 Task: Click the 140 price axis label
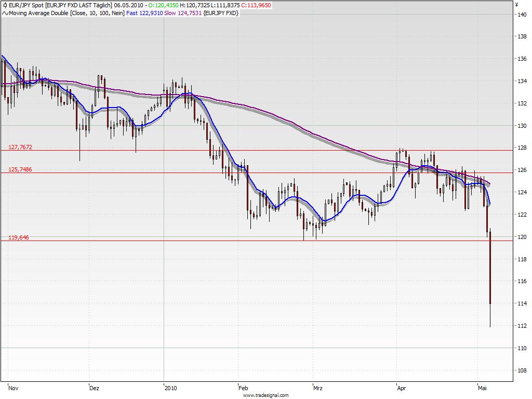(x=522, y=15)
